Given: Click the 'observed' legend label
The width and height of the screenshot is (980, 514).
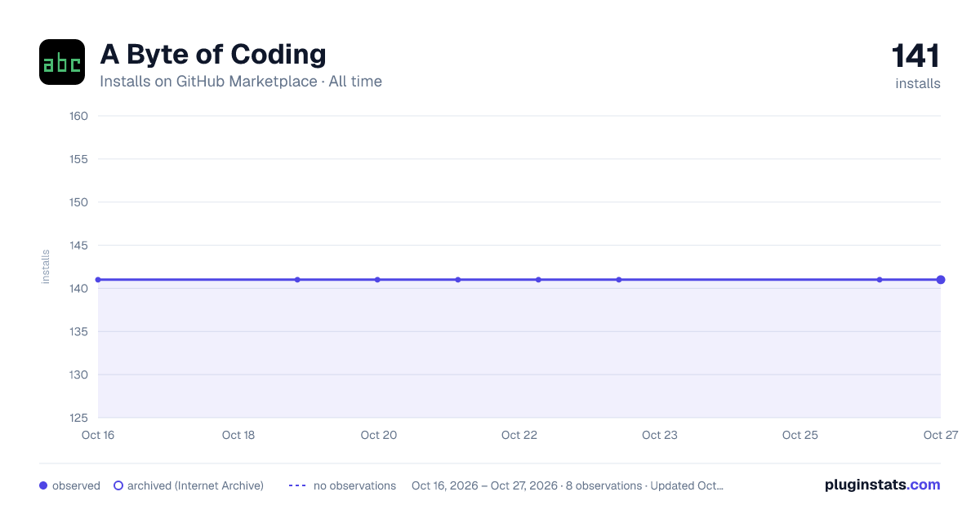Looking at the screenshot, I should click(x=76, y=485).
